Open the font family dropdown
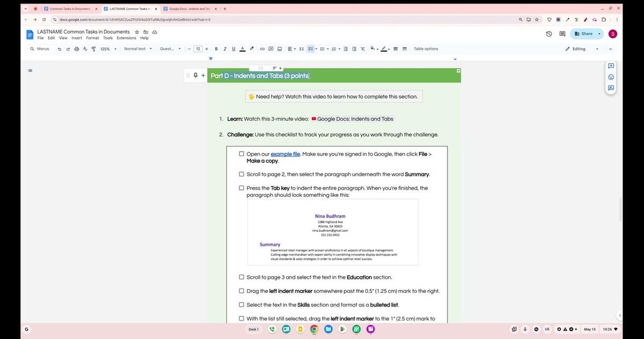 pos(170,49)
